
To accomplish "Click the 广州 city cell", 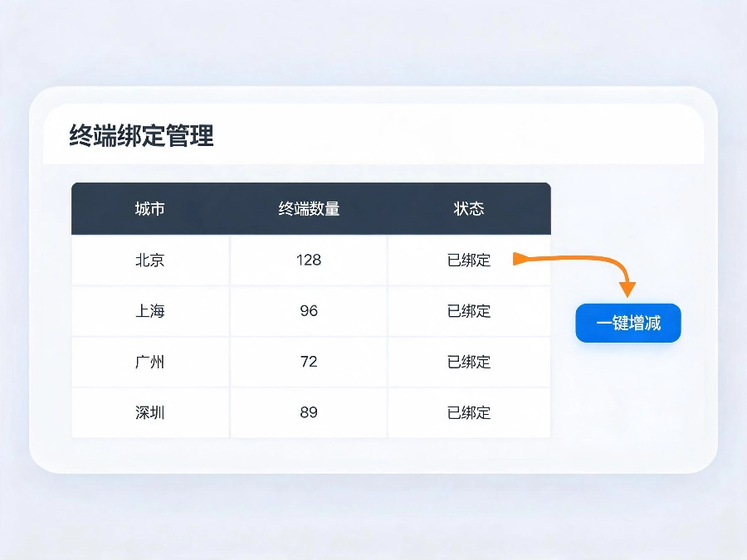I will pyautogui.click(x=150, y=362).
